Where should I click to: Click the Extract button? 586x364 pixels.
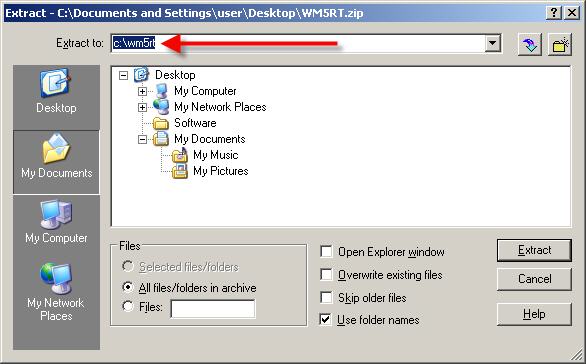coord(534,250)
